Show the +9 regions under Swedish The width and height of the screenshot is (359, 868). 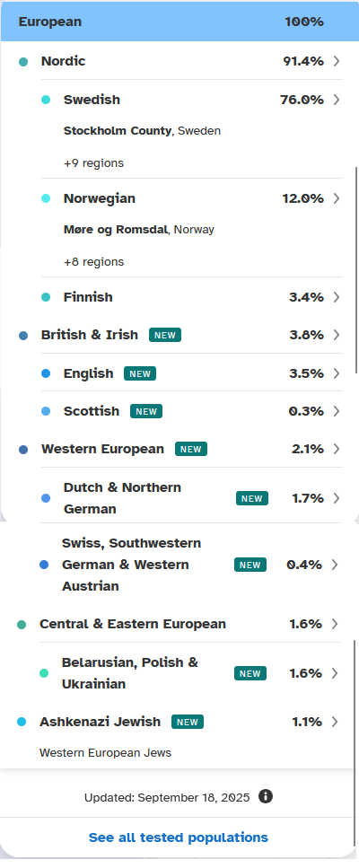tap(93, 163)
